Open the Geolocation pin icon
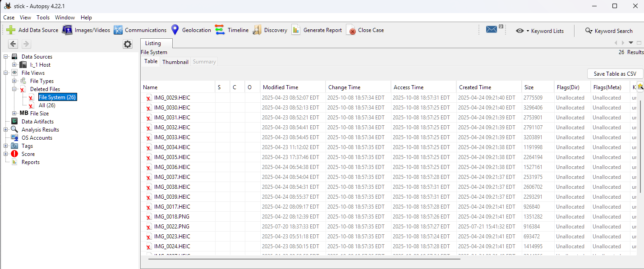Viewport: 644px width, 269px height. 175,30
